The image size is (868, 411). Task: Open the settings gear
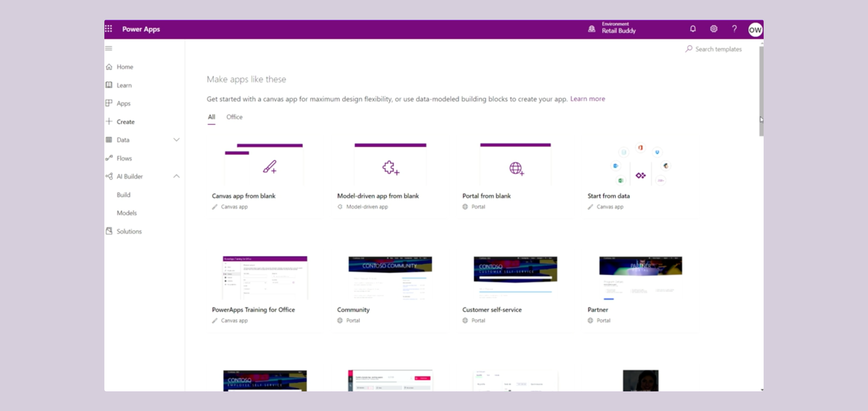click(714, 29)
